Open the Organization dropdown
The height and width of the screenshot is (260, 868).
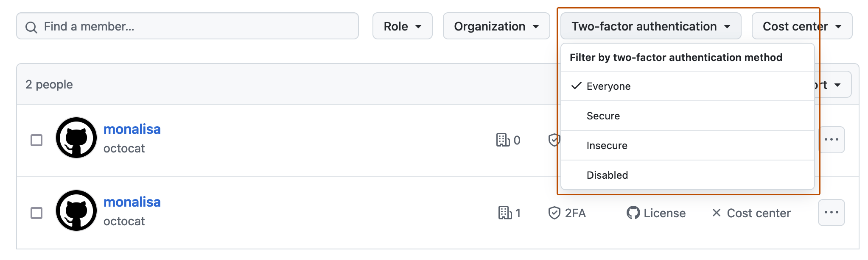pos(496,26)
